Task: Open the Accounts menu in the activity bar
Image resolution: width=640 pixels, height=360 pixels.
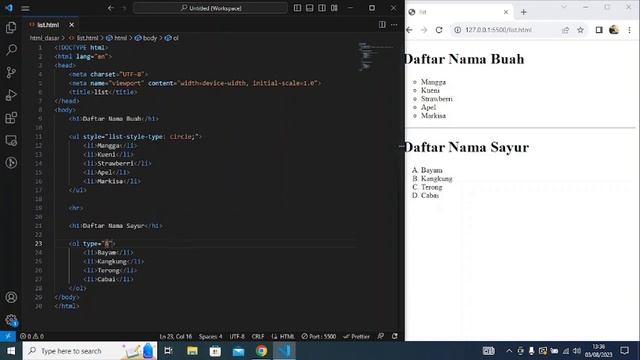Action: [11, 297]
